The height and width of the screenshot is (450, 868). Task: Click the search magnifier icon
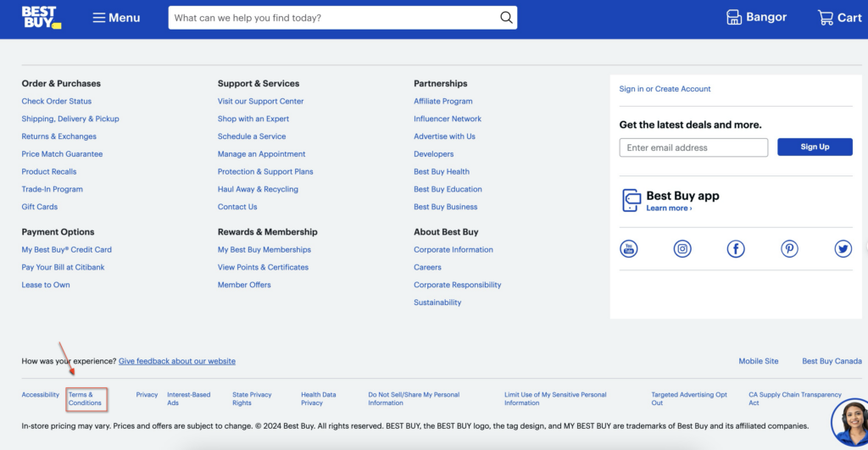[506, 18]
